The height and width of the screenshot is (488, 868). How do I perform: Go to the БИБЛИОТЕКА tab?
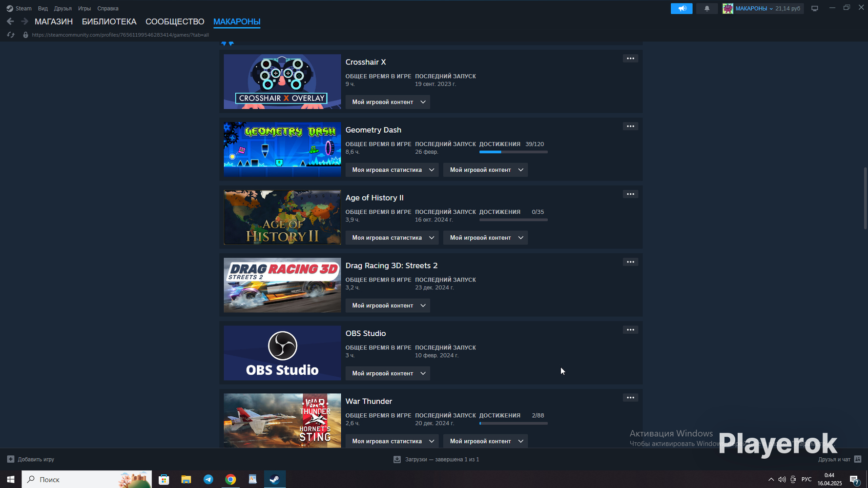tap(109, 21)
